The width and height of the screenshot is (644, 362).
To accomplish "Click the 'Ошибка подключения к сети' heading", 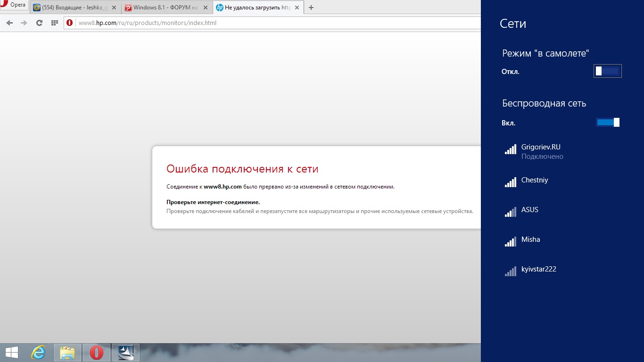I will [x=242, y=169].
